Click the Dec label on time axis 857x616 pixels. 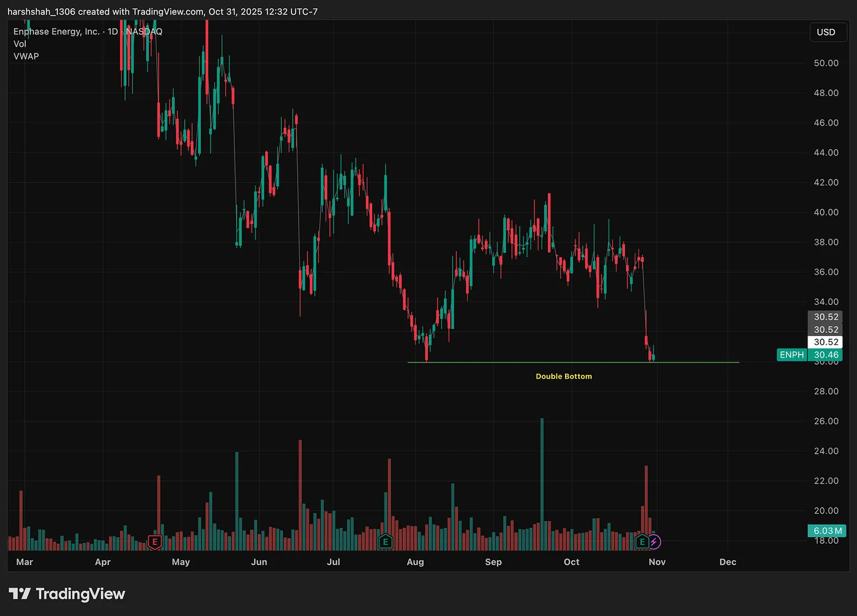pos(728,562)
